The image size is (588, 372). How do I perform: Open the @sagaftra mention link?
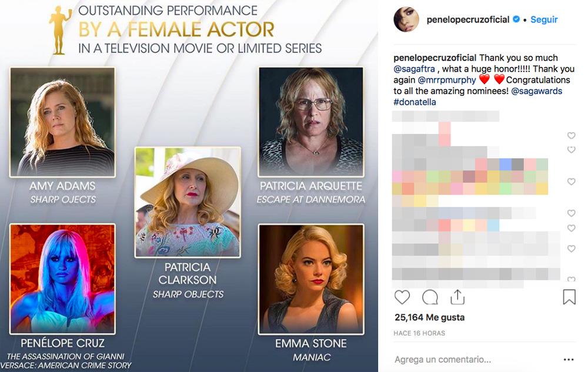click(414, 69)
